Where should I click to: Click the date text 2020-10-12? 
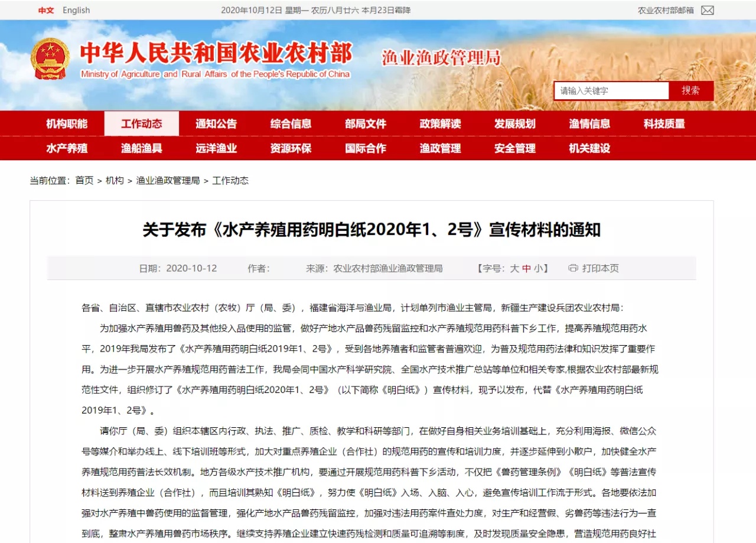click(x=191, y=268)
